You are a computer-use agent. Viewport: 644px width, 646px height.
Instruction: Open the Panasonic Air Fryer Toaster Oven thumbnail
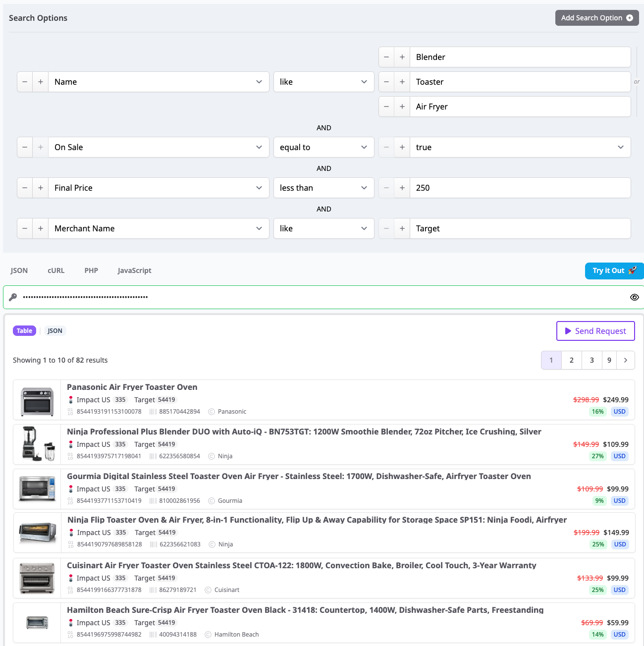click(x=37, y=402)
